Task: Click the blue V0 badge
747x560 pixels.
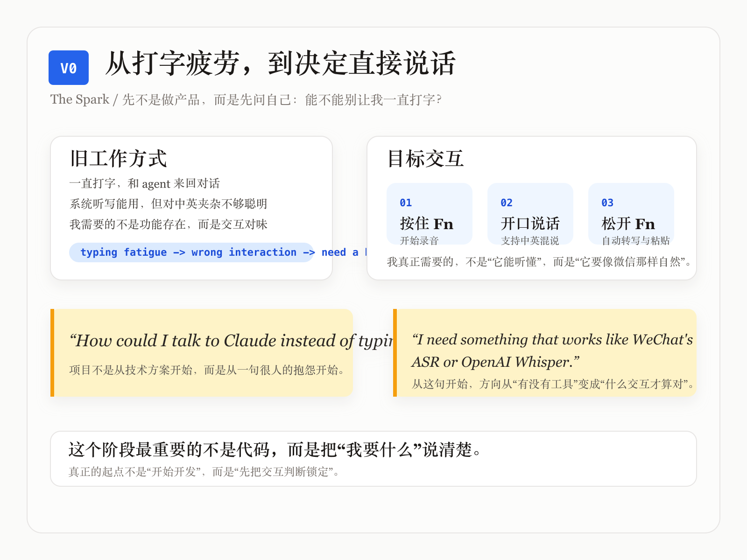Action: (69, 68)
